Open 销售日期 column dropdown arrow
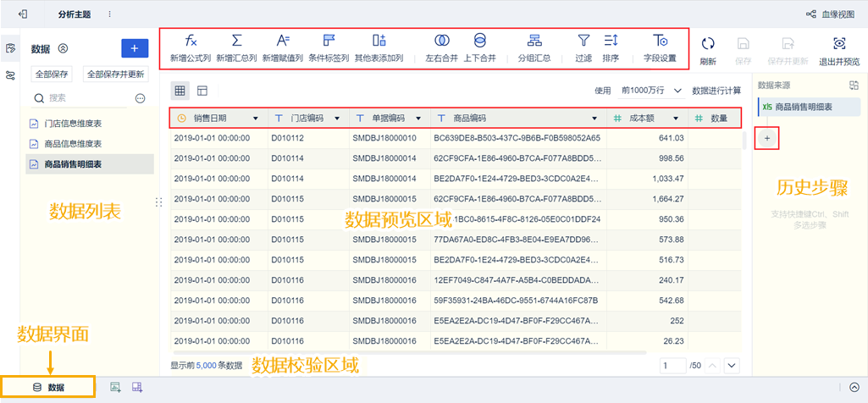The height and width of the screenshot is (403, 868). (255, 119)
